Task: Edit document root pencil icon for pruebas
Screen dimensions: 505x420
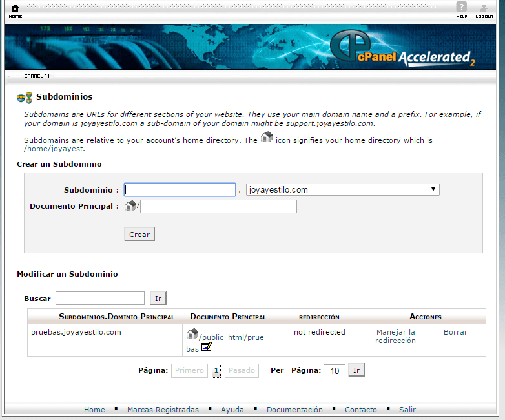Action: coord(206,347)
